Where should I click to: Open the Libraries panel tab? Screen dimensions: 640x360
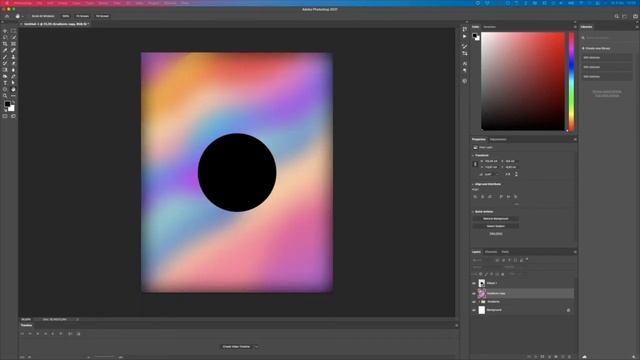click(x=587, y=27)
